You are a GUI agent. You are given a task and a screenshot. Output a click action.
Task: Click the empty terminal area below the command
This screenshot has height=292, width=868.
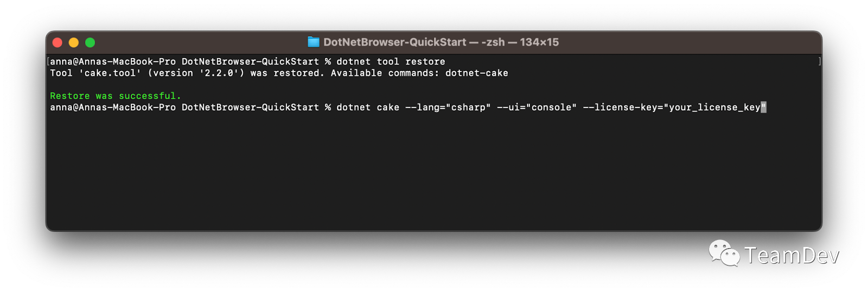tap(434, 171)
